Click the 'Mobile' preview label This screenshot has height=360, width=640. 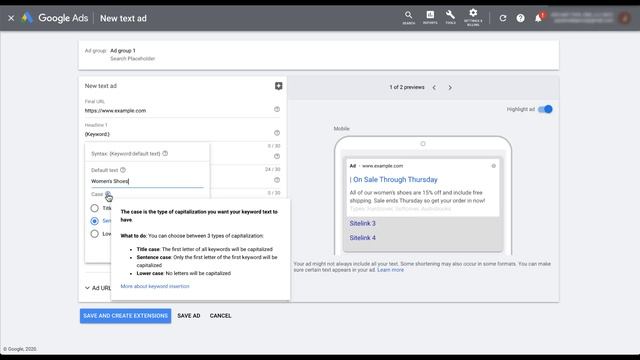tap(342, 129)
